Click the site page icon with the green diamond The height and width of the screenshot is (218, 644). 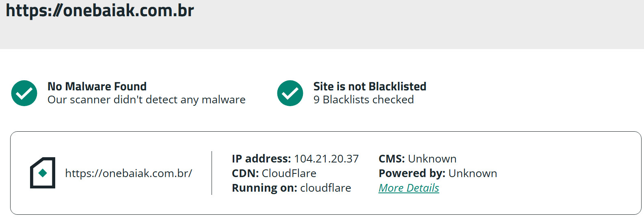pos(43,173)
